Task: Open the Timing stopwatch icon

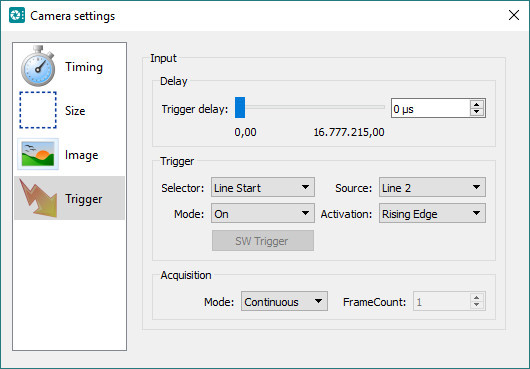Action: coord(38,66)
